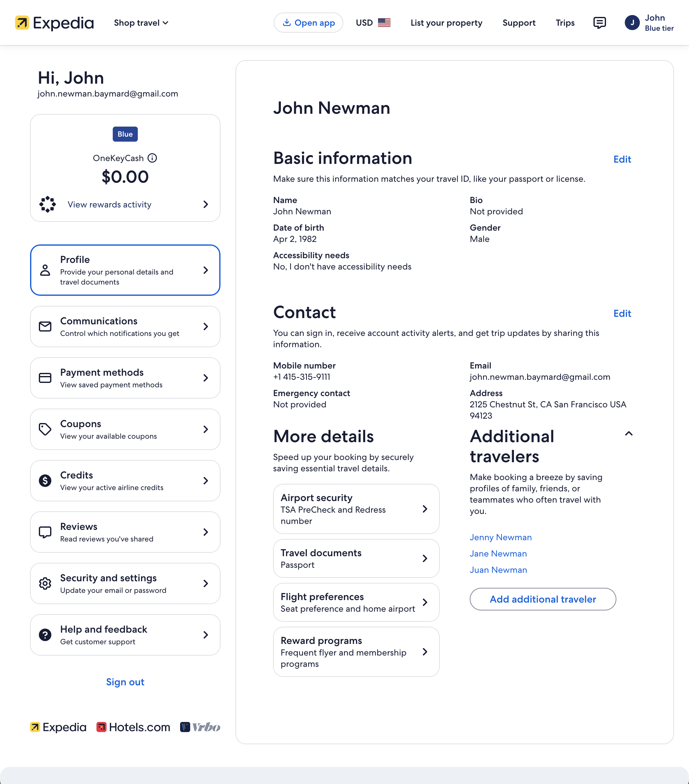Click the Coupons tag icon
689x784 pixels.
click(45, 429)
